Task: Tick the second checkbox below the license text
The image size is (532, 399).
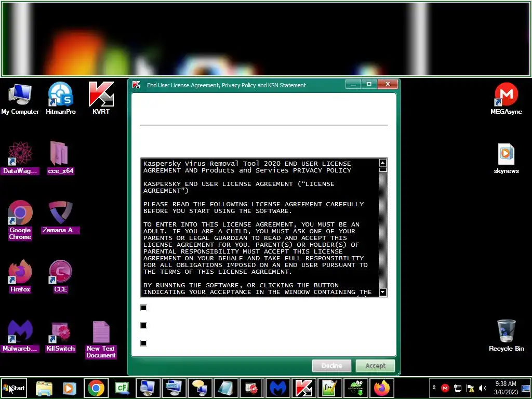Action: click(143, 325)
